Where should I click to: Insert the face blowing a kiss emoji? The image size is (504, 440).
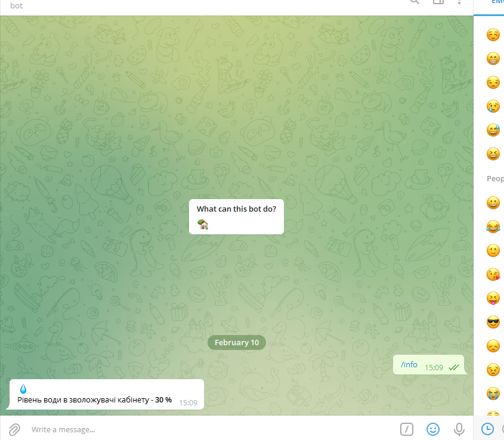click(493, 274)
